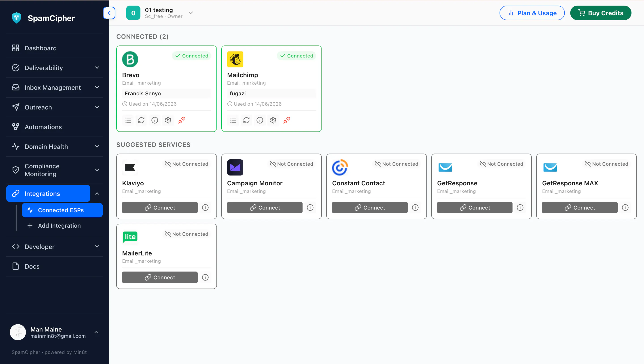Viewport: 644px width, 364px height.
Task: View MailerLite info icon
Action: pyautogui.click(x=205, y=277)
